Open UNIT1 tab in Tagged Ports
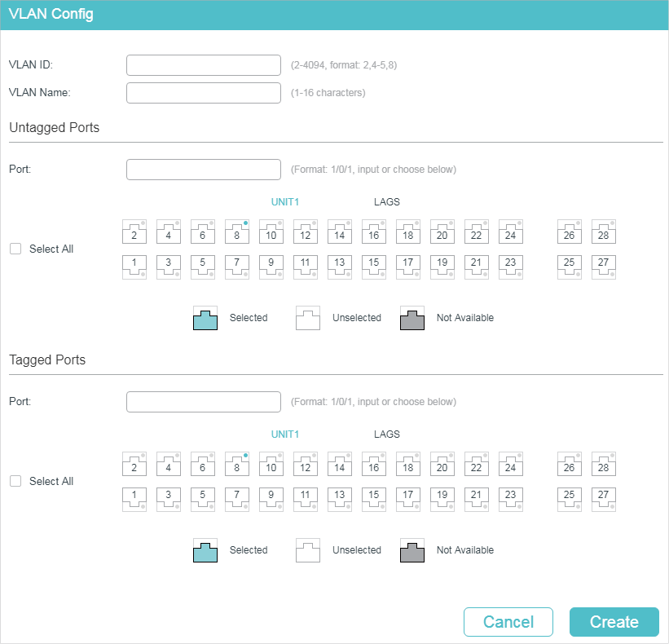 [x=285, y=434]
